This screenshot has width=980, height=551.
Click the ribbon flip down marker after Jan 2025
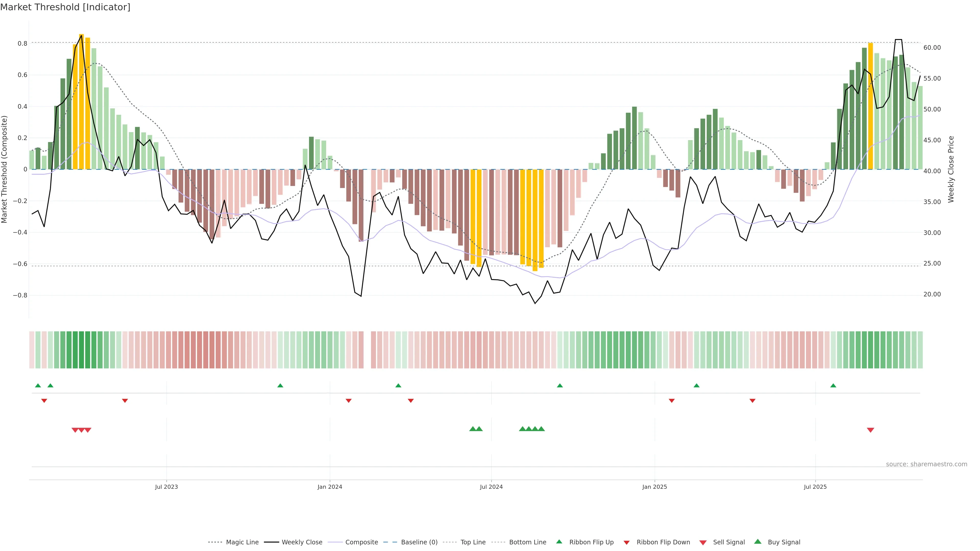coord(671,400)
